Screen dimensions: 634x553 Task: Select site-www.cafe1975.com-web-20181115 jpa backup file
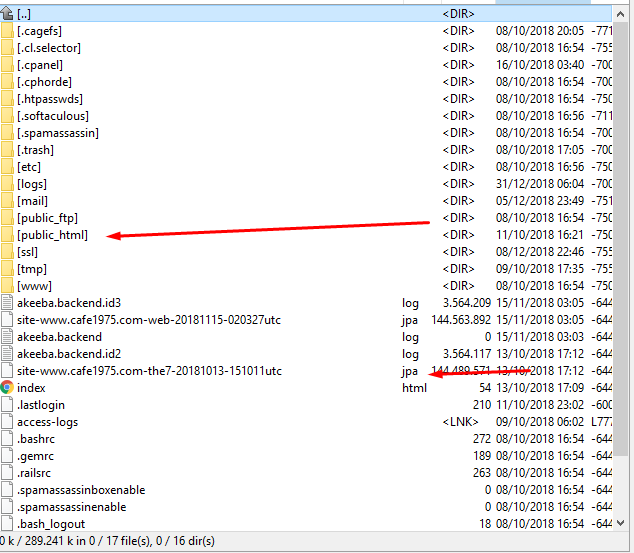point(149,320)
